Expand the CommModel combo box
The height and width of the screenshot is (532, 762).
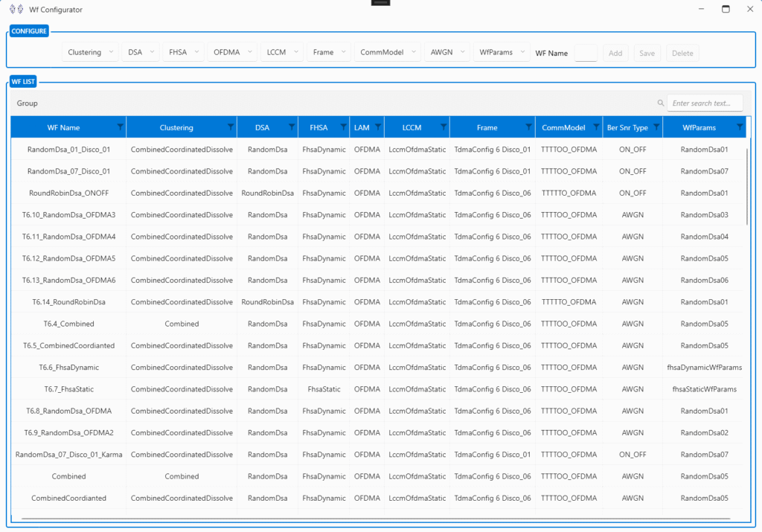pos(387,52)
